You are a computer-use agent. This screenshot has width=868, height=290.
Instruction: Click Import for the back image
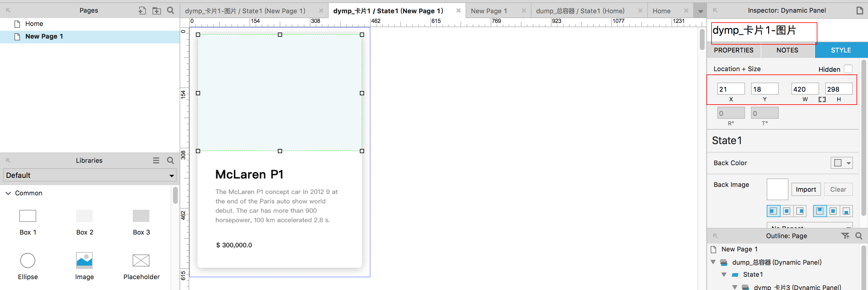[806, 190]
